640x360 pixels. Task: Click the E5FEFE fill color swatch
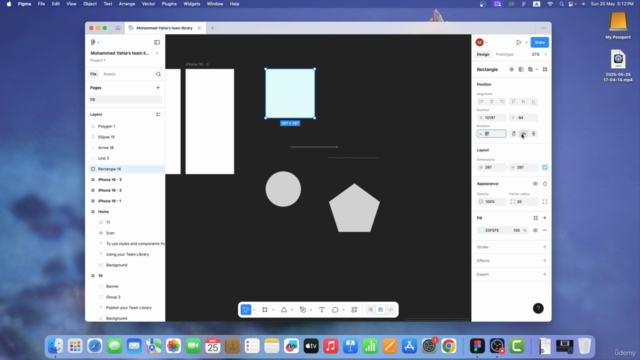pyautogui.click(x=481, y=231)
